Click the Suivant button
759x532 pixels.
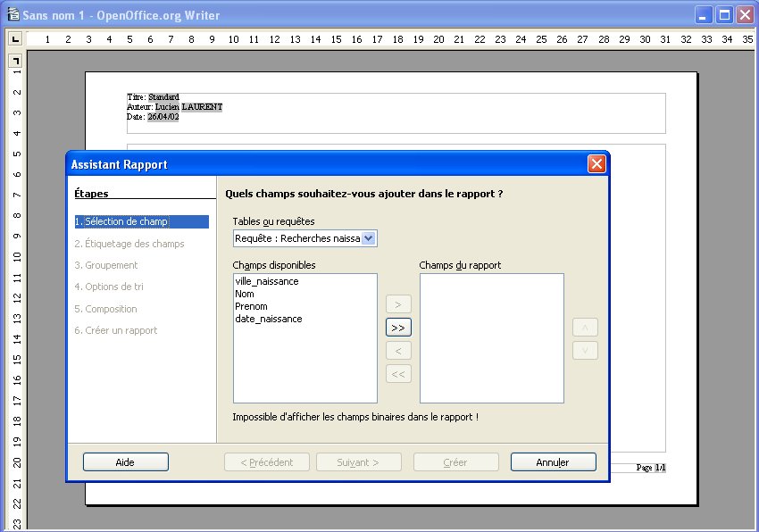[x=359, y=462]
